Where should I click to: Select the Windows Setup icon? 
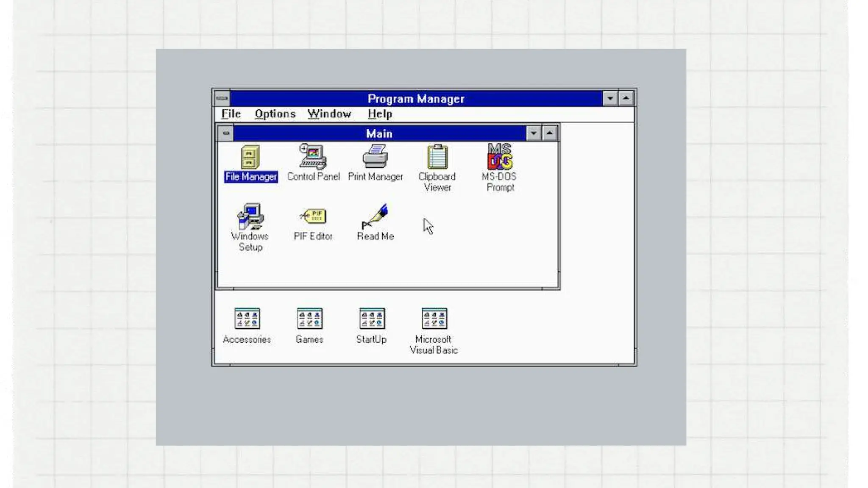coord(250,216)
